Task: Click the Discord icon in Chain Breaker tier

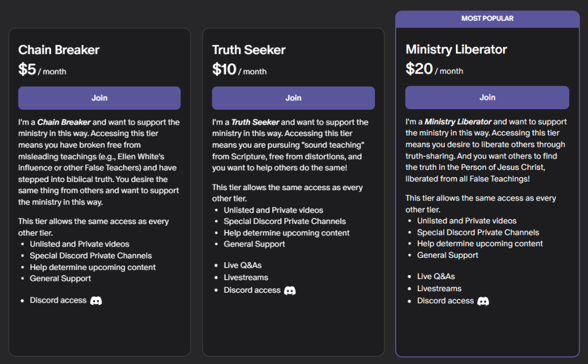Action: click(x=96, y=300)
